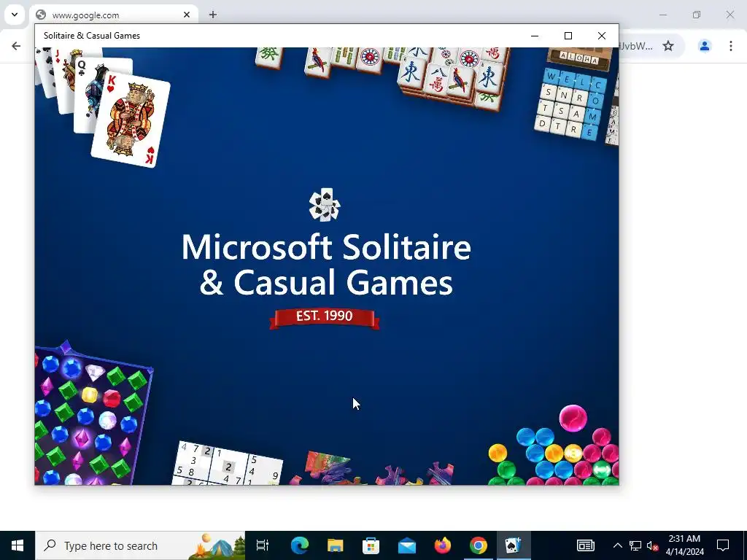This screenshot has width=747, height=560.
Task: Open Chrome tab search dropdown
Action: (15, 15)
